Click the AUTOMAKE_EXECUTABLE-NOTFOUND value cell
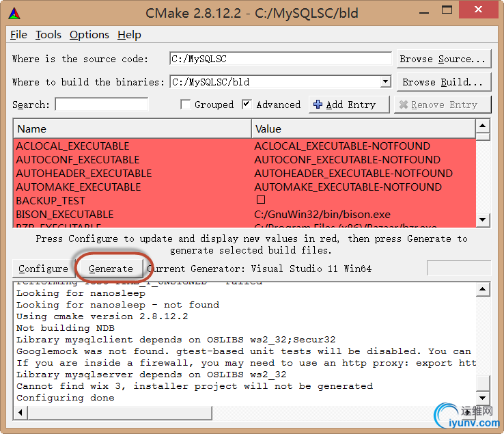Screen dimensions: 504x434 pyautogui.click(x=348, y=187)
